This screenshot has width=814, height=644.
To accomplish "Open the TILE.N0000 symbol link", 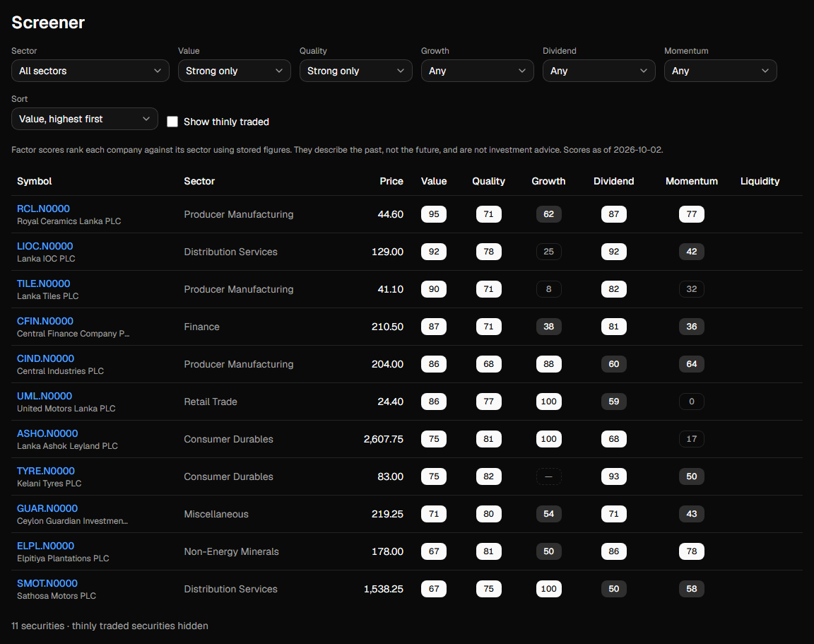I will (43, 283).
